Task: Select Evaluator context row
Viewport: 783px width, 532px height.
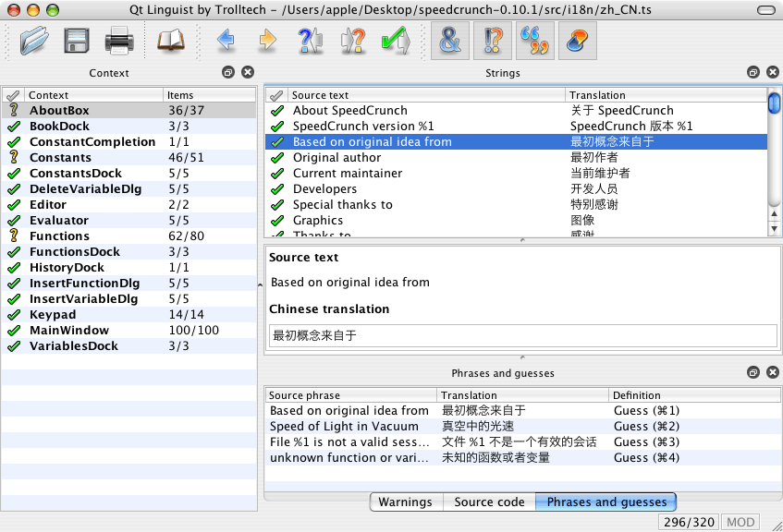Action: [x=128, y=221]
